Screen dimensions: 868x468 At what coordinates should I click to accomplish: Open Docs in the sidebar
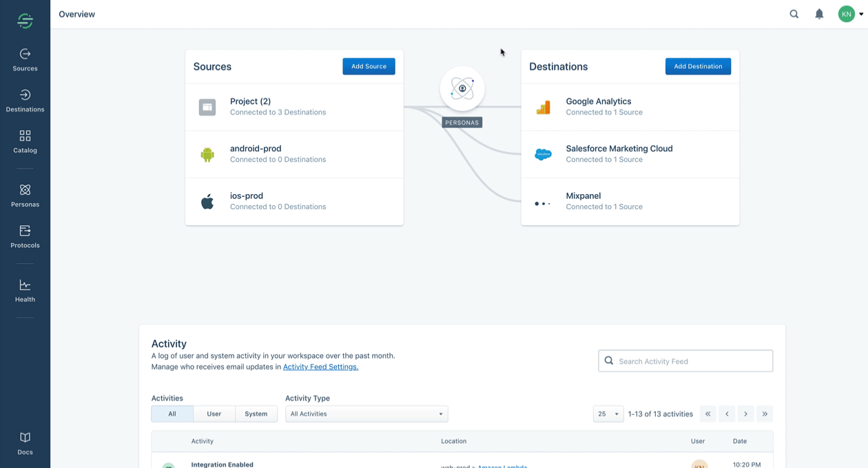click(x=25, y=443)
